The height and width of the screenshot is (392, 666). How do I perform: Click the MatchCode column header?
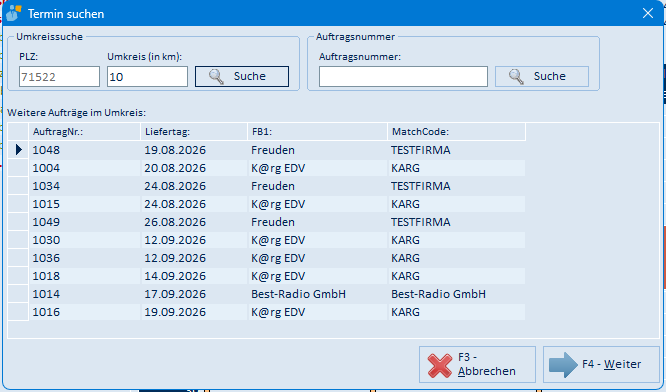pyautogui.click(x=457, y=132)
